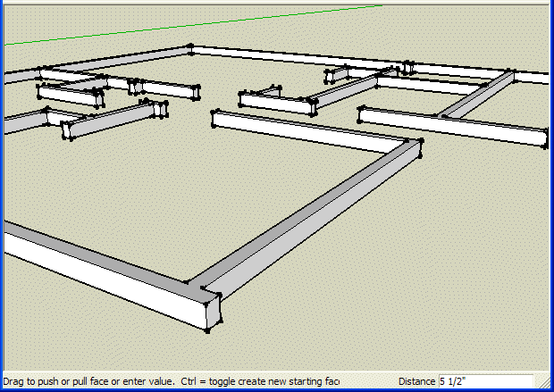Select the angled wall segment at left-center

[112, 121]
